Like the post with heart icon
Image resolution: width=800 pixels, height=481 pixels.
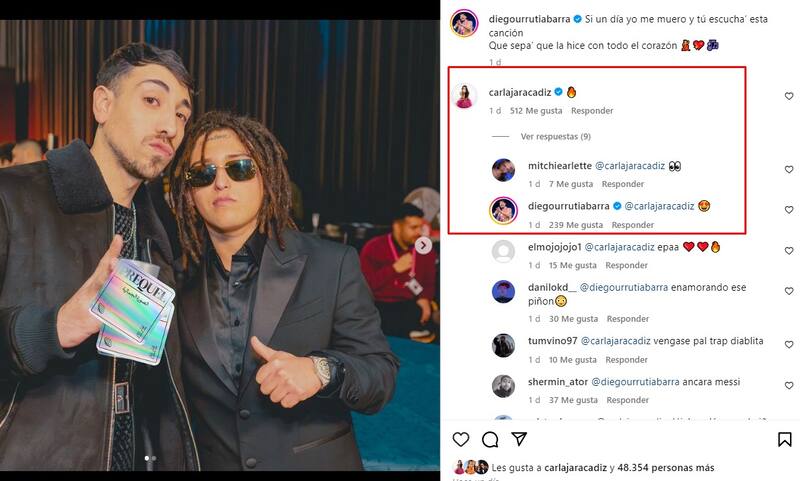461,439
